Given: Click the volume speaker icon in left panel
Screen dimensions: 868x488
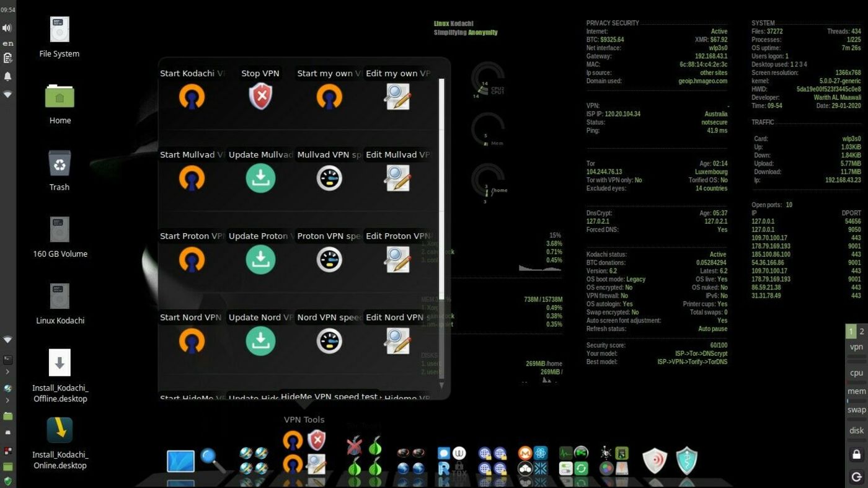Looking at the screenshot, I should 7,28.
